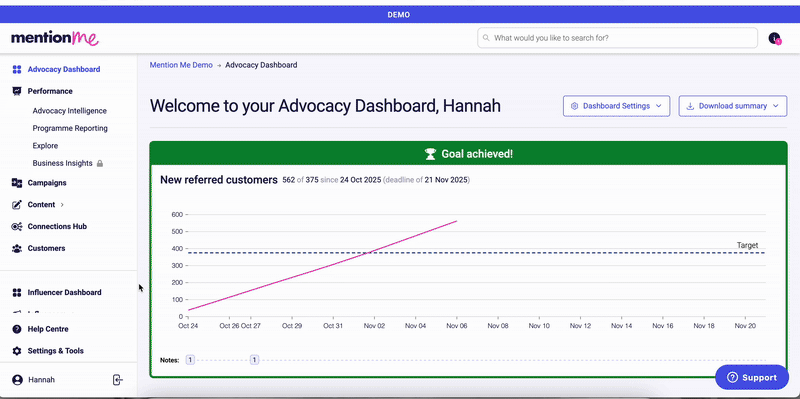The height and width of the screenshot is (399, 800).
Task: Go to Advocacy Intelligence
Action: coord(69,111)
